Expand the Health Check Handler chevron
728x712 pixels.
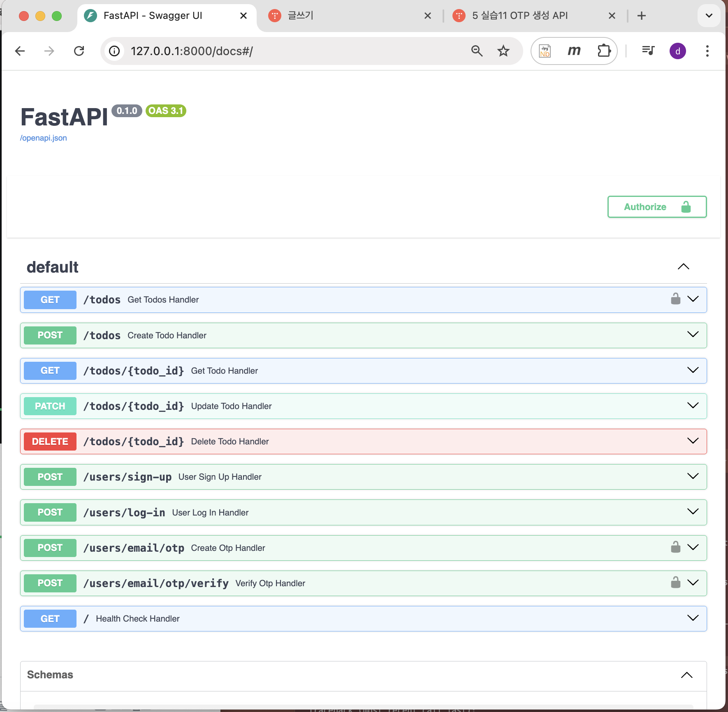click(693, 618)
